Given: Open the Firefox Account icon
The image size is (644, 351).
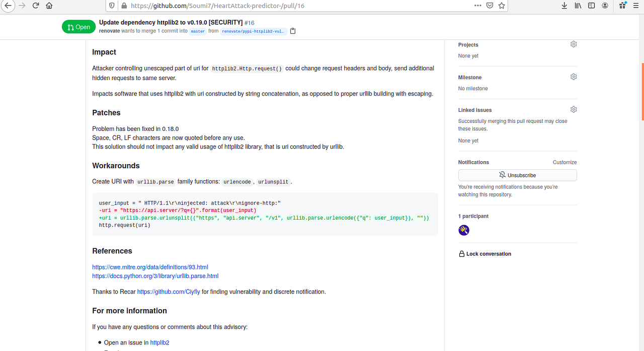Looking at the screenshot, I should point(604,6).
